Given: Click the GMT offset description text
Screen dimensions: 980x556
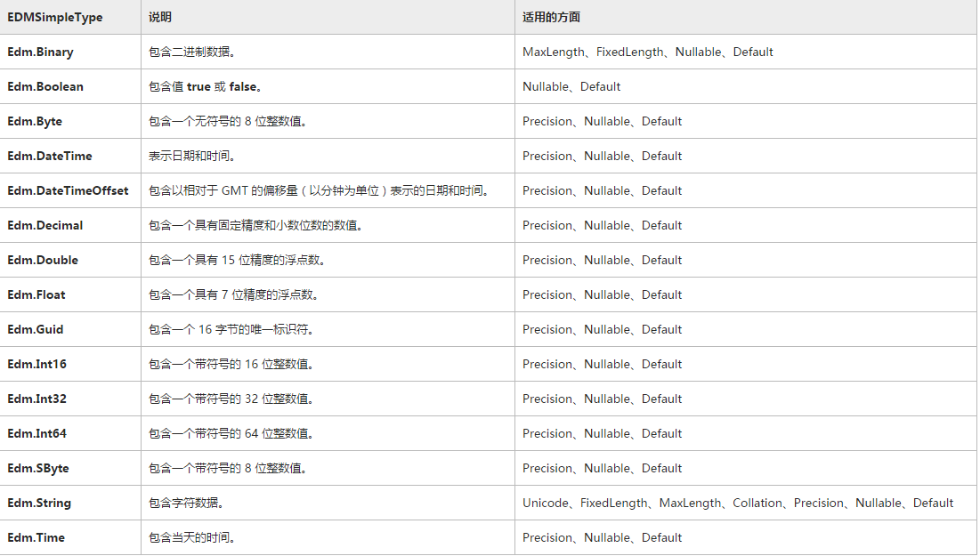Looking at the screenshot, I should pyautogui.click(x=319, y=190).
